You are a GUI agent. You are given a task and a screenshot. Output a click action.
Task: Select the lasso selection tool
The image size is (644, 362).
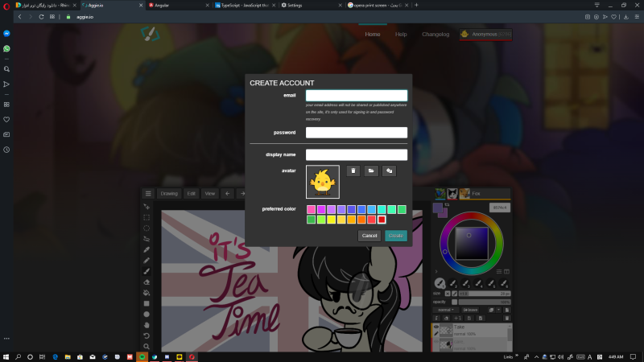point(147,239)
